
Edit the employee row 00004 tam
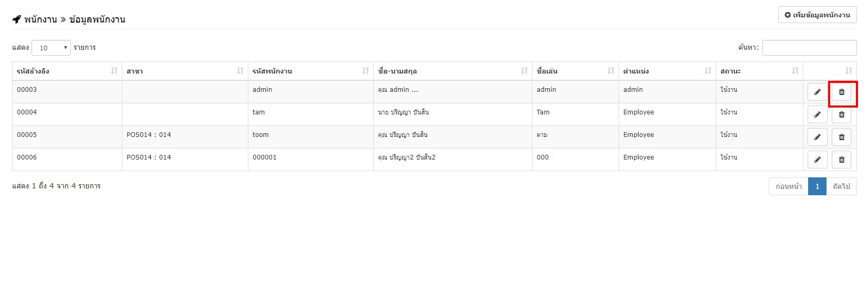817,114
